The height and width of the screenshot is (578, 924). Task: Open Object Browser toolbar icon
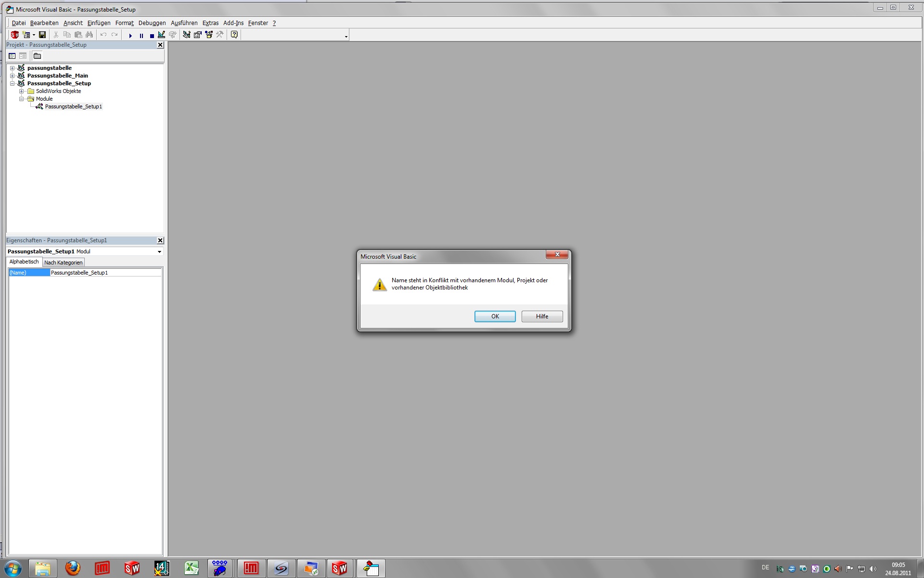208,35
